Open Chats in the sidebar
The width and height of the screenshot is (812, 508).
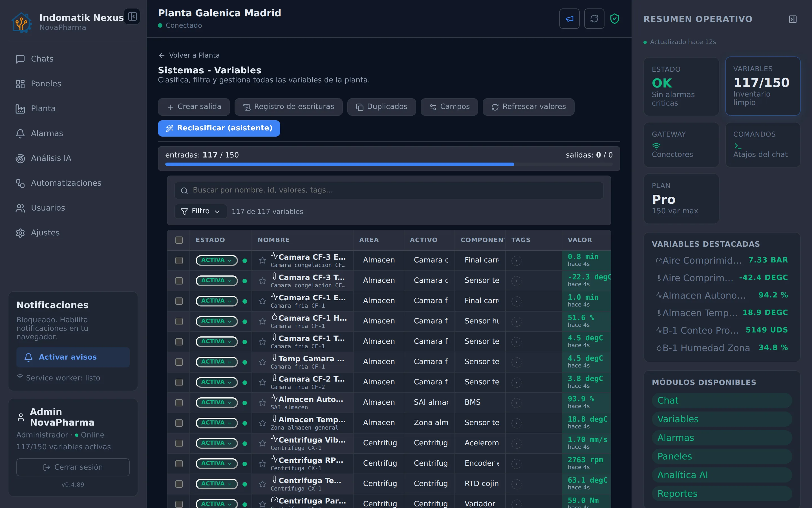coord(73,59)
